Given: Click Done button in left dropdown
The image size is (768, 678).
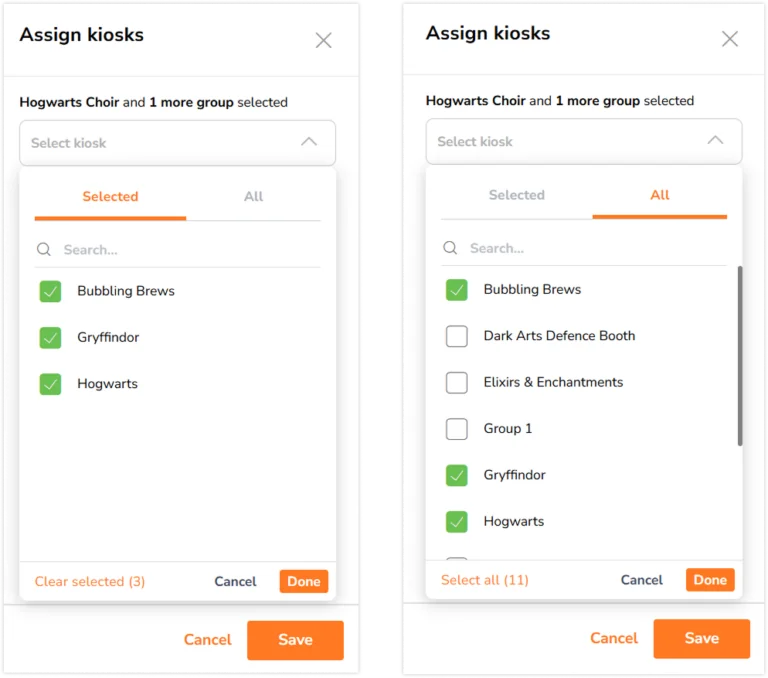Looking at the screenshot, I should click(x=304, y=581).
